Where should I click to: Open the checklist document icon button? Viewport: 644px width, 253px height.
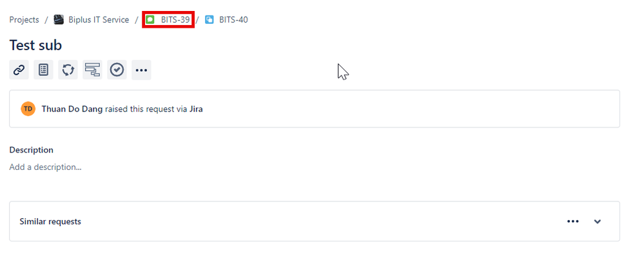[43, 70]
